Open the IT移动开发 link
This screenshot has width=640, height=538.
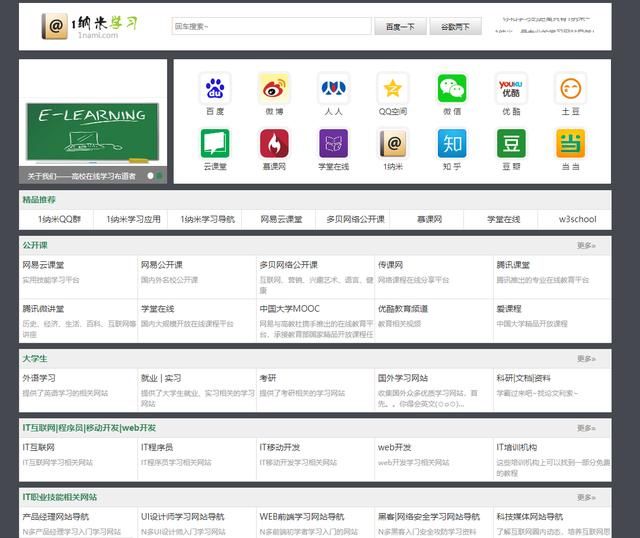click(280, 448)
